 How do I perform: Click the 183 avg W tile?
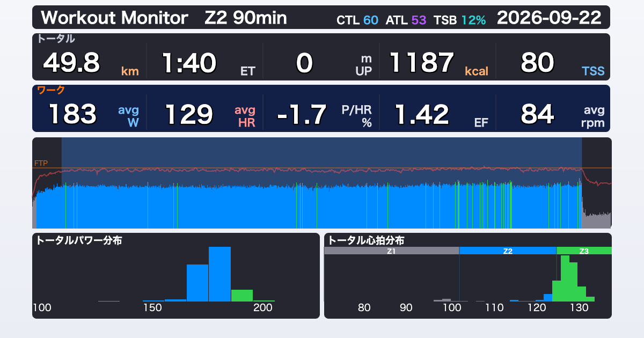89,114
